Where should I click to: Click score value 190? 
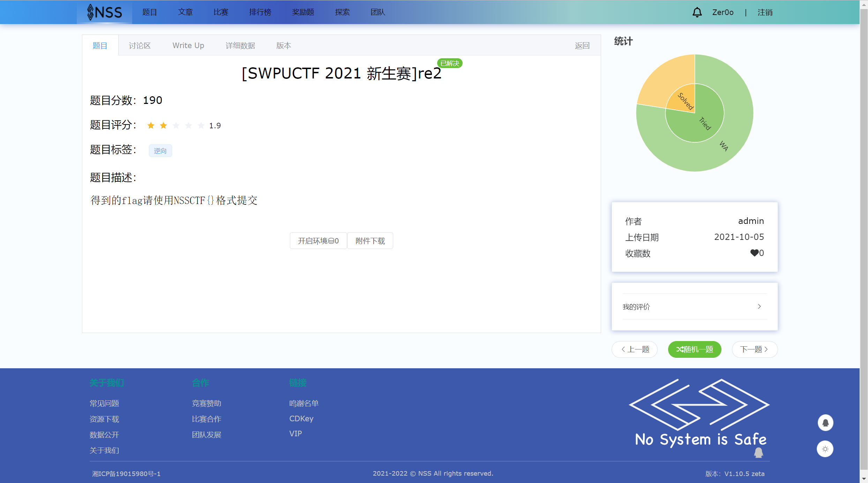(153, 100)
